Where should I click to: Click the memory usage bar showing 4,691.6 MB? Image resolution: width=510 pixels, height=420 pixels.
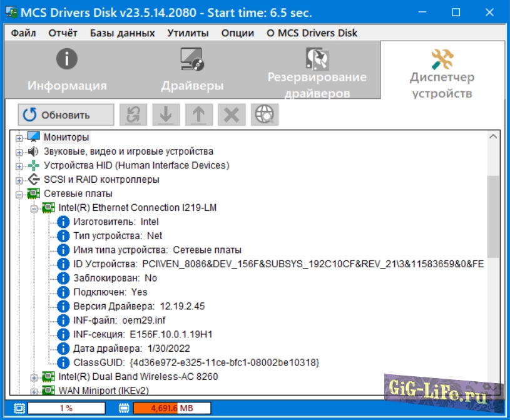(171, 408)
